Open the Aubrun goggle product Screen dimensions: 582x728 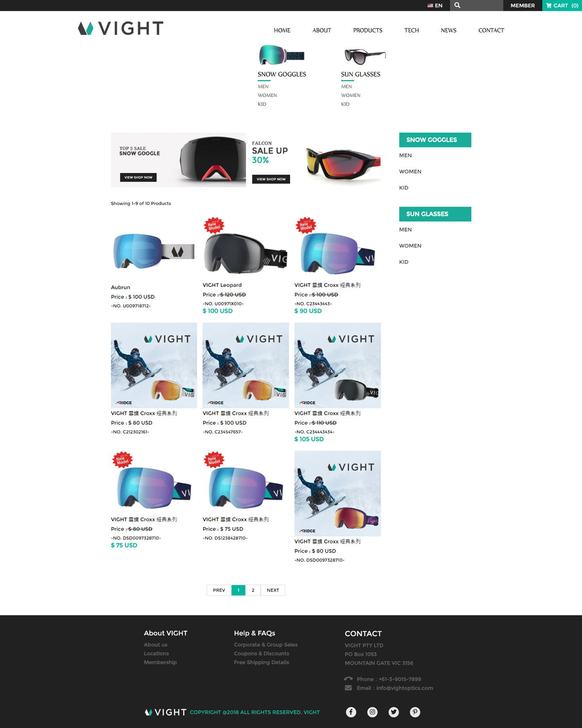pyautogui.click(x=154, y=252)
